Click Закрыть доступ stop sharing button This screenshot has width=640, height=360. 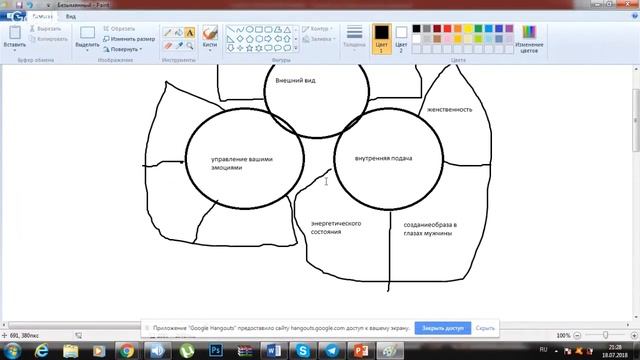tap(443, 328)
